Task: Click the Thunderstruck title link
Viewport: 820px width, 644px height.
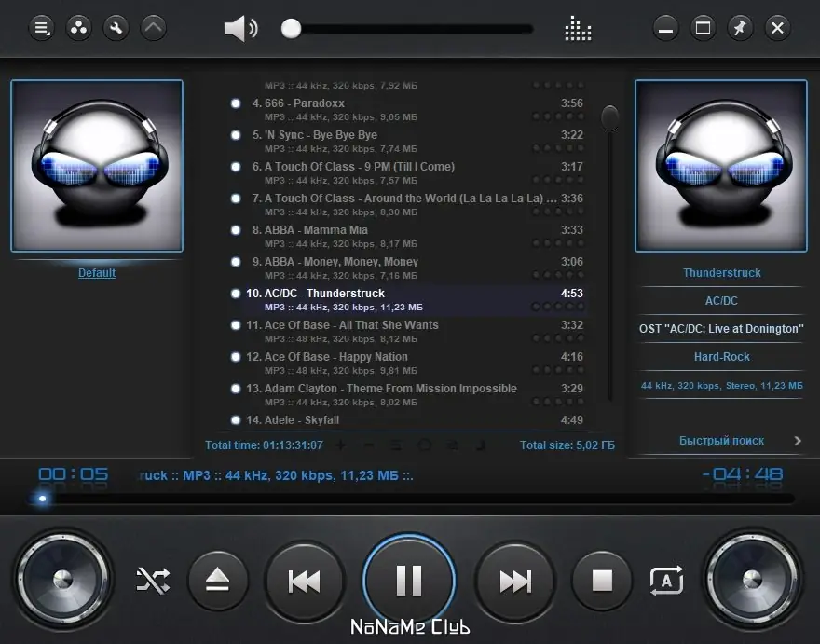Action: (721, 272)
